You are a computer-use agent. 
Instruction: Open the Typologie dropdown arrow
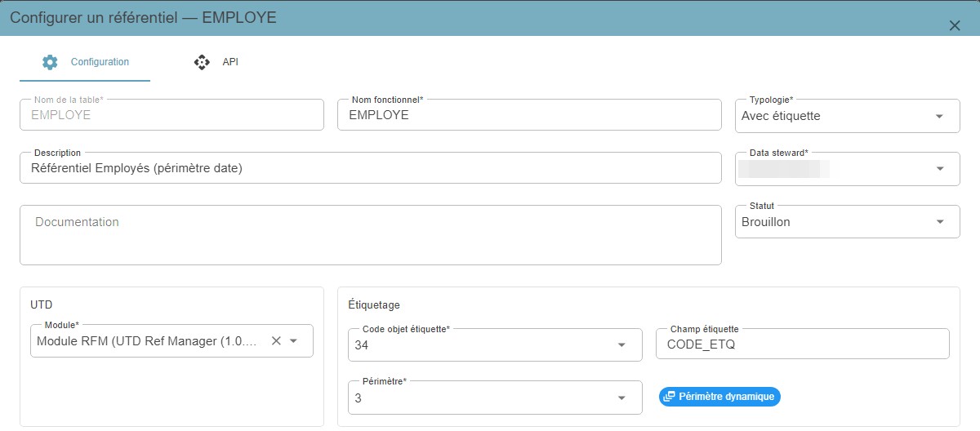click(939, 116)
